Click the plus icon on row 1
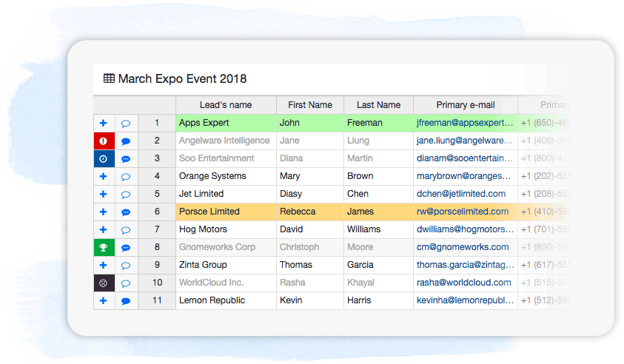624x364 pixels. (104, 123)
